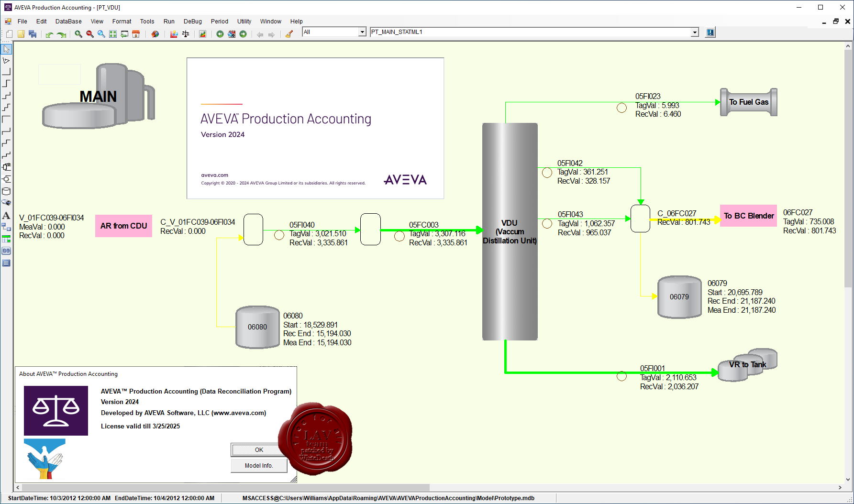
Task: Click the green Undo arrow
Action: (49, 34)
